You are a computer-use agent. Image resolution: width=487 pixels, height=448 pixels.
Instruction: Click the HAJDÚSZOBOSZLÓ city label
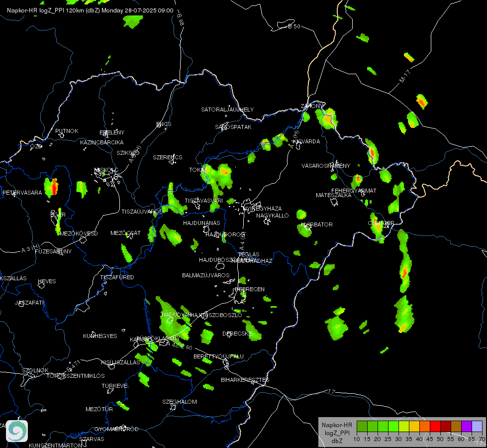(216, 315)
